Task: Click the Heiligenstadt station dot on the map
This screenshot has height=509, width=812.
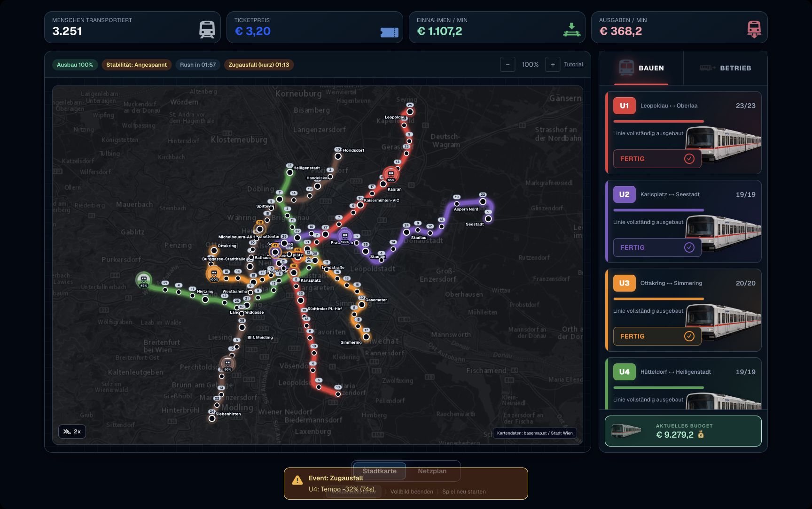Action: click(x=290, y=172)
